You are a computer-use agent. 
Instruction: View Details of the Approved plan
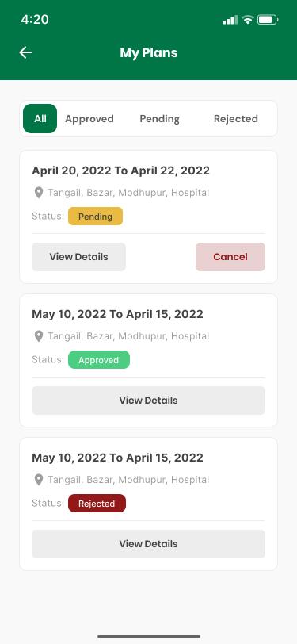149,401
